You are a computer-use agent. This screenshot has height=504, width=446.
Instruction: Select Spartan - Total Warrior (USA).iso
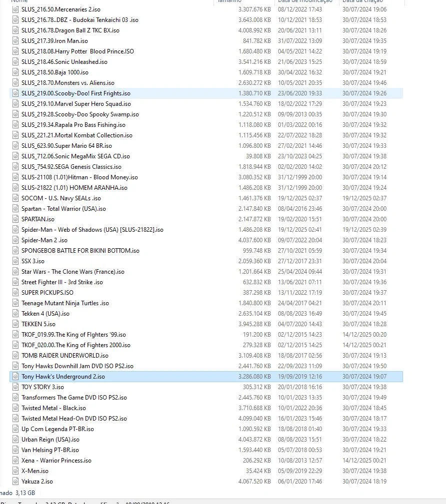tap(63, 209)
